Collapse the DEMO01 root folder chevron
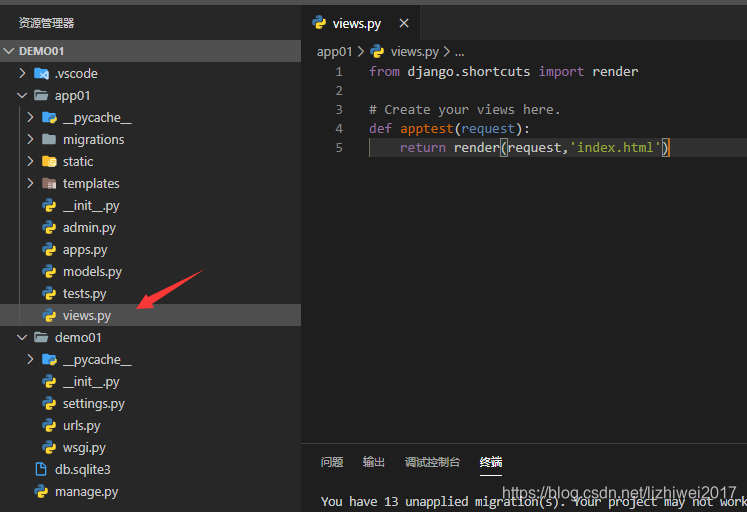747x512 pixels. click(x=9, y=51)
